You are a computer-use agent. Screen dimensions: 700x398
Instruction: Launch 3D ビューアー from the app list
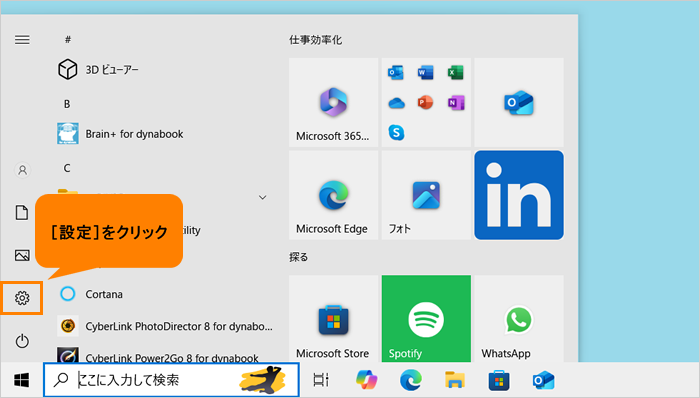98,70
